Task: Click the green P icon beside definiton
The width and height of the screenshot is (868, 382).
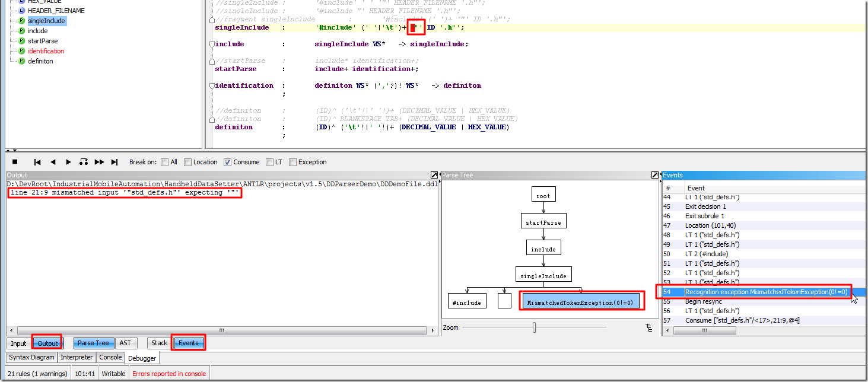Action: point(21,61)
